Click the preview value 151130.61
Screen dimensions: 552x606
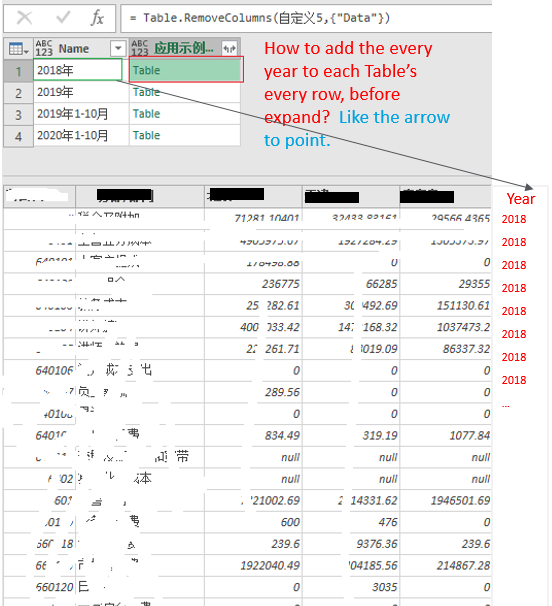pyautogui.click(x=463, y=306)
